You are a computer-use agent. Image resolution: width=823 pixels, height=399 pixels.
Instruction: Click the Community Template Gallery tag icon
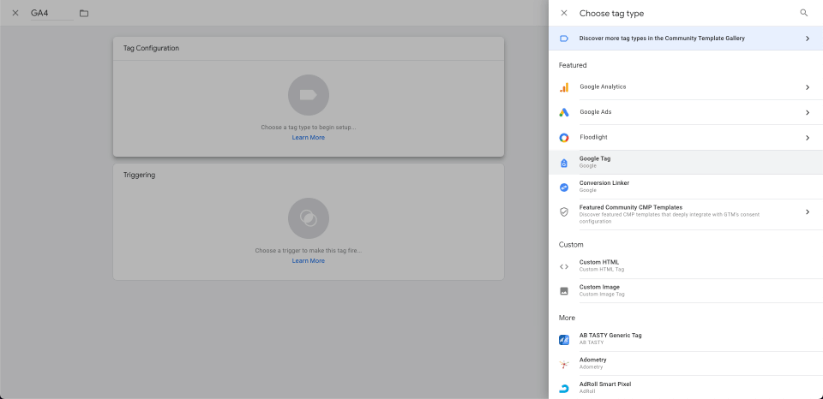pyautogui.click(x=564, y=38)
